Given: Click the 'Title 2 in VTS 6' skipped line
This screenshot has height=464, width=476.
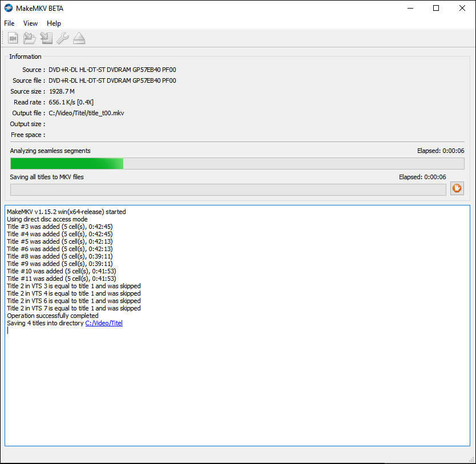Looking at the screenshot, I should [x=74, y=301].
